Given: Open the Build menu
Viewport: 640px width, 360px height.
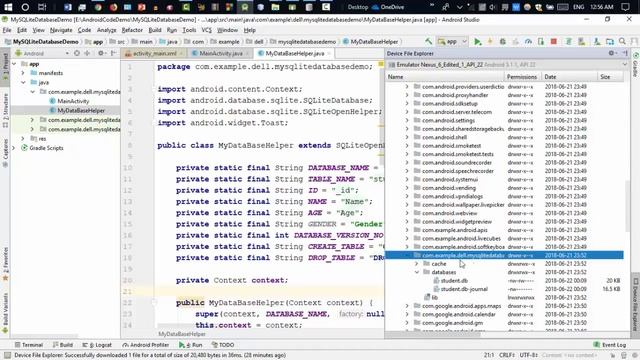Looking at the screenshot, I should 155,30.
